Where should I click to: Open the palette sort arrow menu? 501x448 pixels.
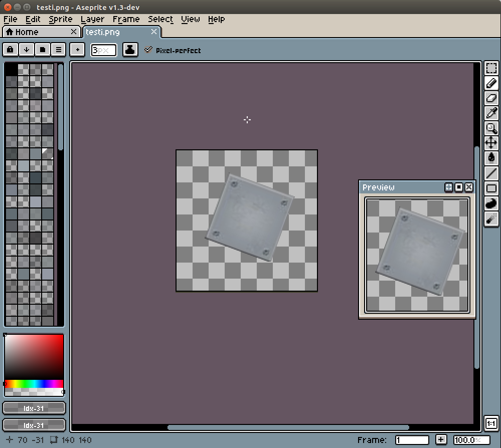(x=27, y=50)
